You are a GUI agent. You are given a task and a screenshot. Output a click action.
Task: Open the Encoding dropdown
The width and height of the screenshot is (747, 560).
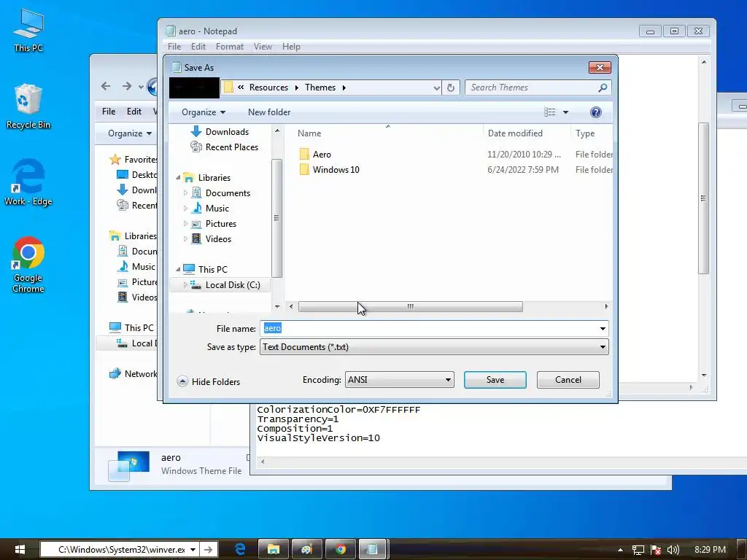tap(448, 380)
